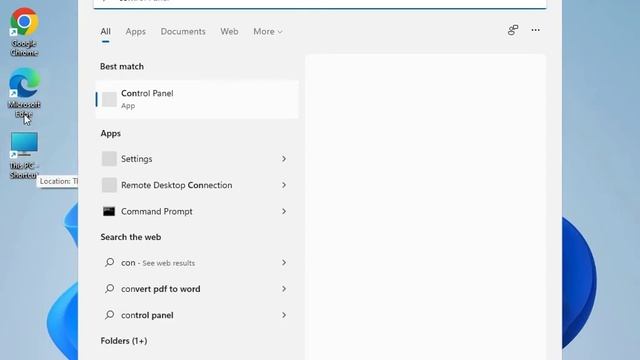
Task: Click the Command Prompt icon
Action: [109, 211]
